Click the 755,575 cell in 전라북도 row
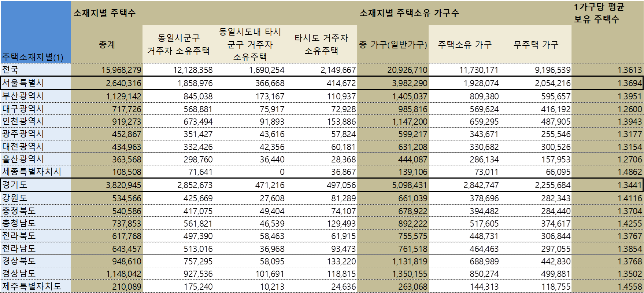The height and width of the screenshot is (293, 644). pos(393,236)
